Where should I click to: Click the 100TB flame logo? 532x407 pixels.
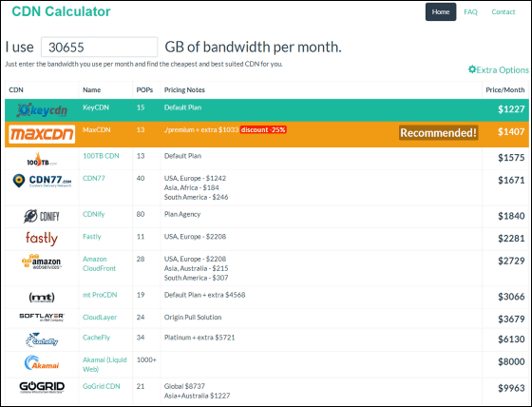tap(42, 160)
